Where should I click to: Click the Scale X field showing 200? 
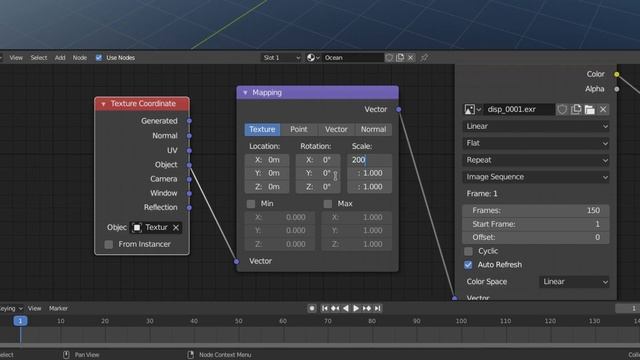(369, 160)
